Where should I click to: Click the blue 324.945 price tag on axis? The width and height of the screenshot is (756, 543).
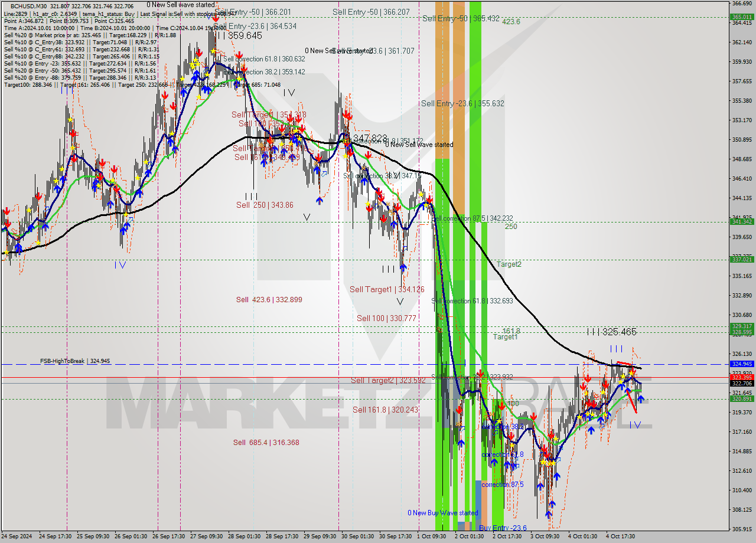click(742, 364)
